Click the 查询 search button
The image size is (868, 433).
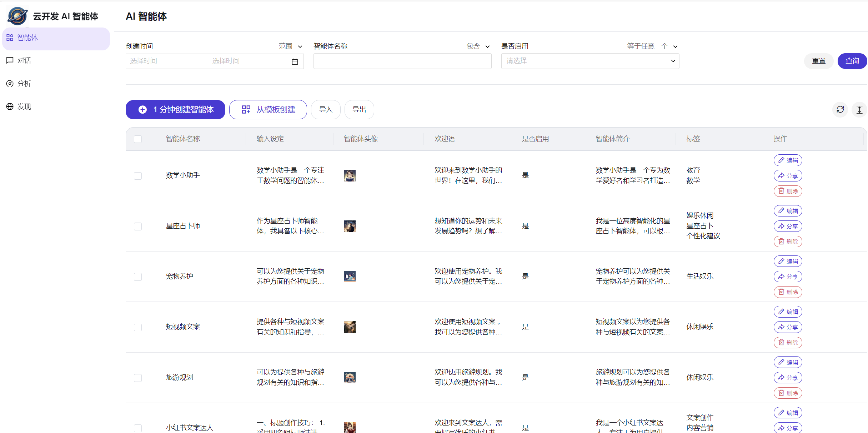[852, 61]
